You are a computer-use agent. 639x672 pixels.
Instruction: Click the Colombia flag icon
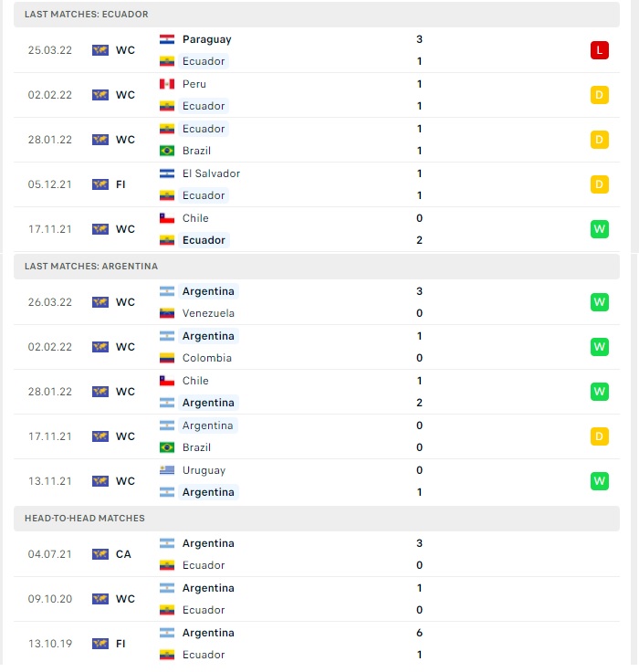(x=167, y=358)
